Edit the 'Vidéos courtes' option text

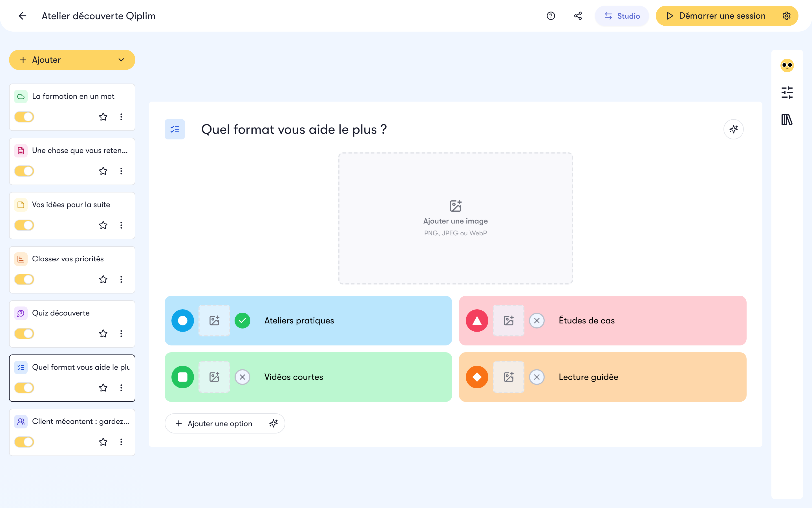point(294,377)
